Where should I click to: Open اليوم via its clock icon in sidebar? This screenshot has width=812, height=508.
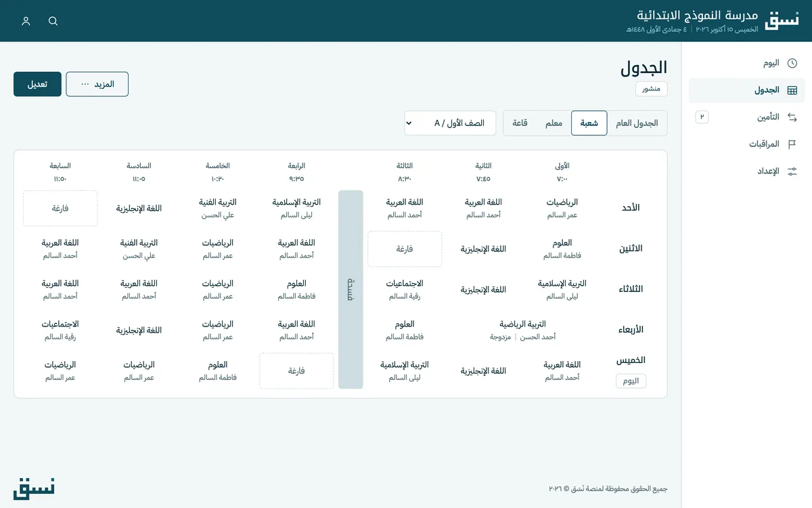[x=792, y=63]
